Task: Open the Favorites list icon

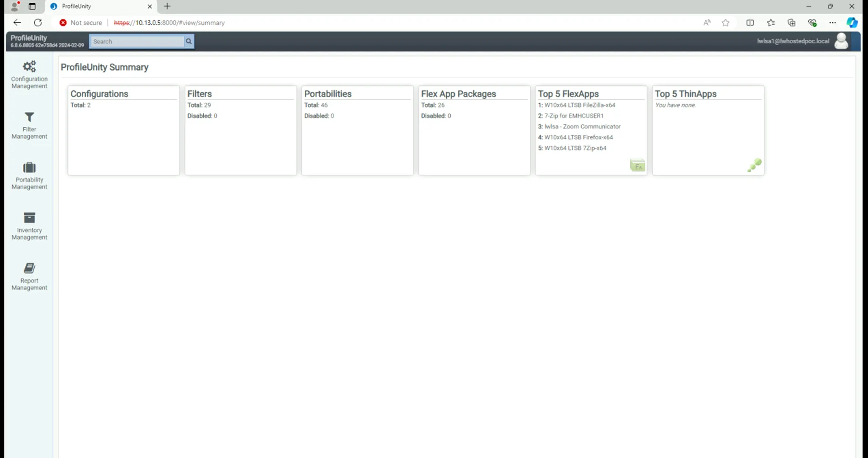Action: coord(771,22)
